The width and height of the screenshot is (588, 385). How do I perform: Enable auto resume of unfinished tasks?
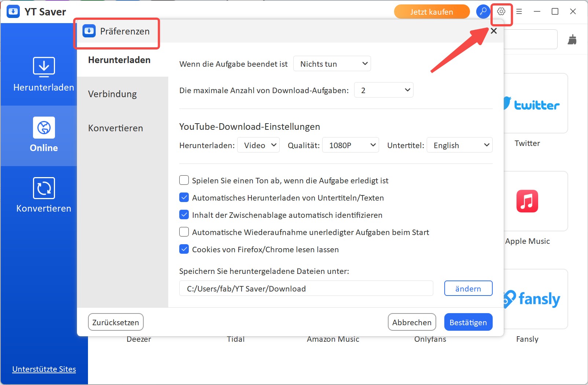coord(184,232)
